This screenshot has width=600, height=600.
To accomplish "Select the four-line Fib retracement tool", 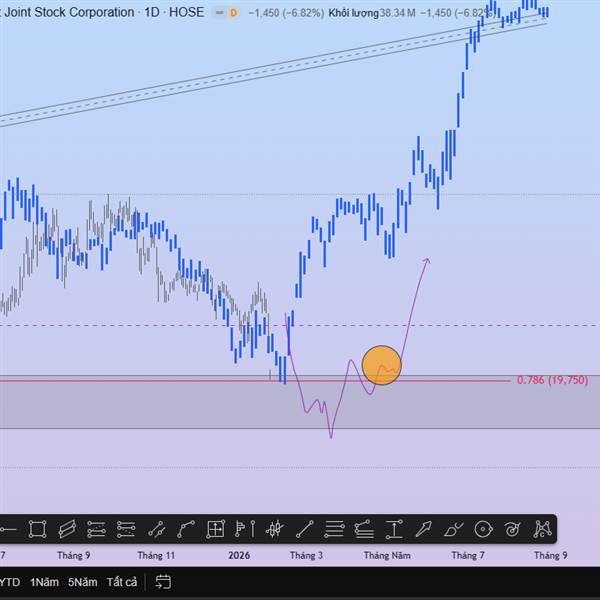I will tap(334, 530).
